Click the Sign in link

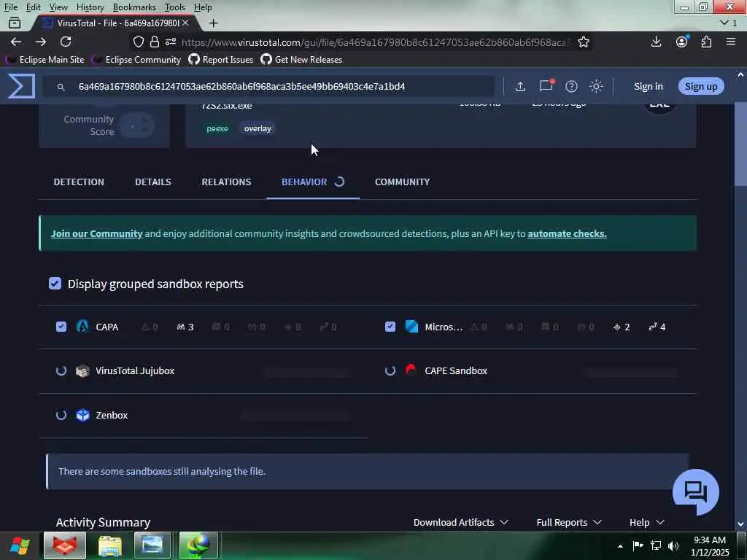pos(648,86)
